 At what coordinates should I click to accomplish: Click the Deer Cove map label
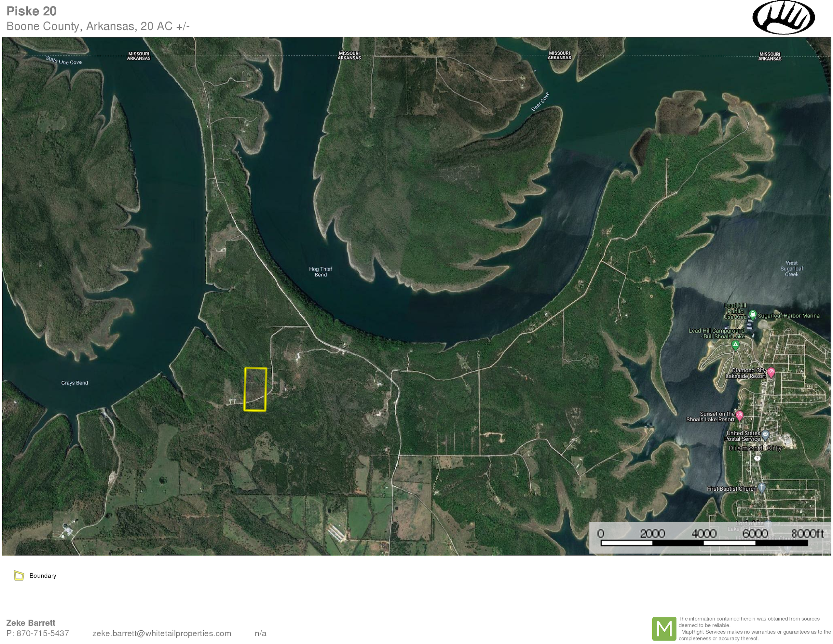pos(540,102)
